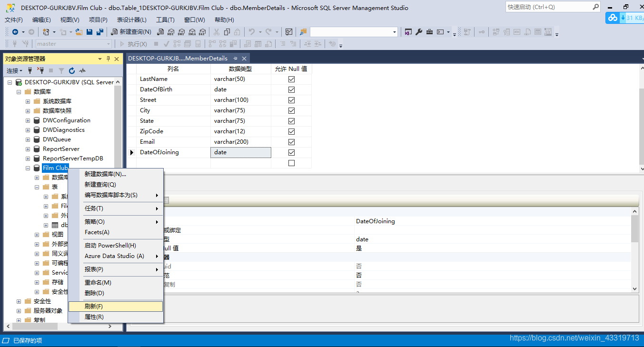Close the MemberDetails designer tab
644x347 pixels.
(244, 59)
